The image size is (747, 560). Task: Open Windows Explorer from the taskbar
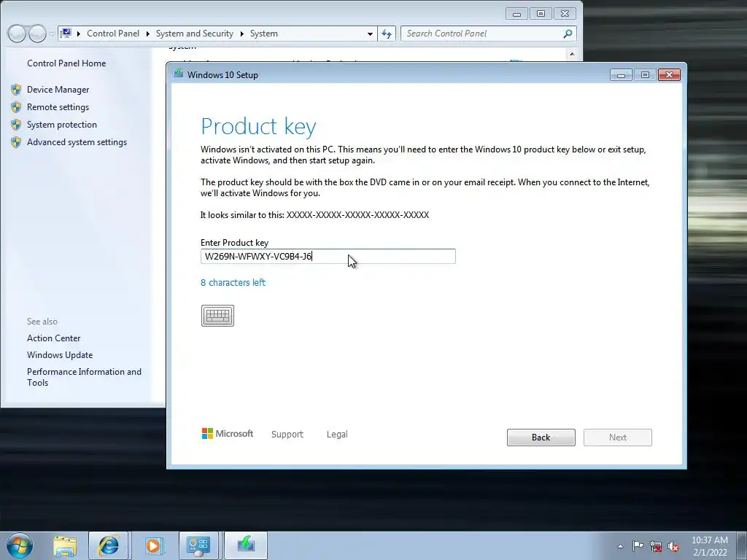click(x=65, y=545)
